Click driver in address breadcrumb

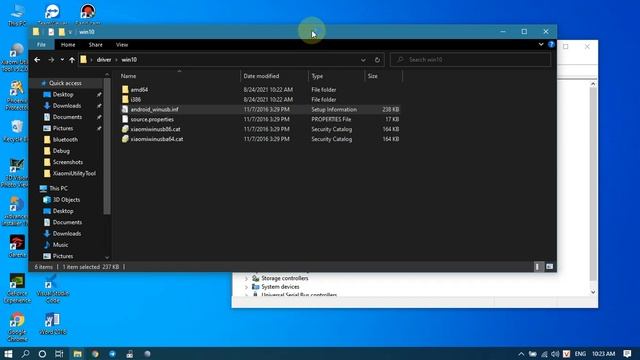pos(104,60)
